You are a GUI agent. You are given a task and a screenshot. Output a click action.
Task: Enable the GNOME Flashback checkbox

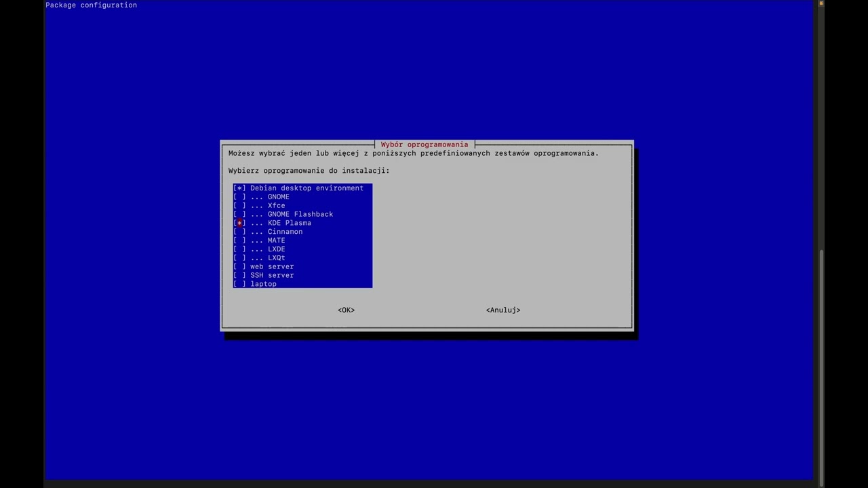239,214
